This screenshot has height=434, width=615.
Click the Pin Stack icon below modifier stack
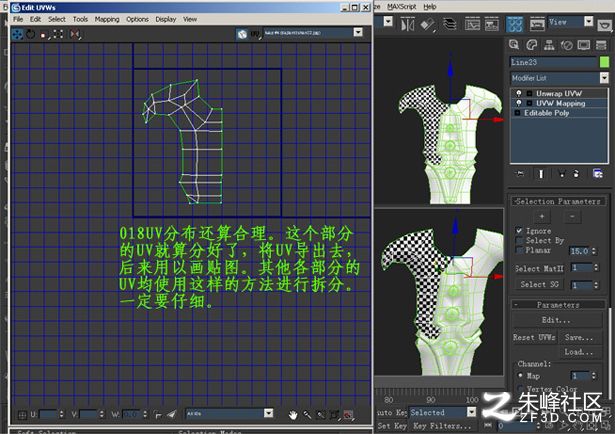pos(520,174)
